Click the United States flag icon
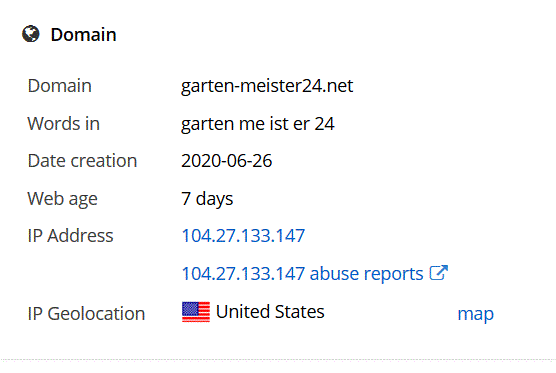This screenshot has height=373, width=556. [x=196, y=312]
